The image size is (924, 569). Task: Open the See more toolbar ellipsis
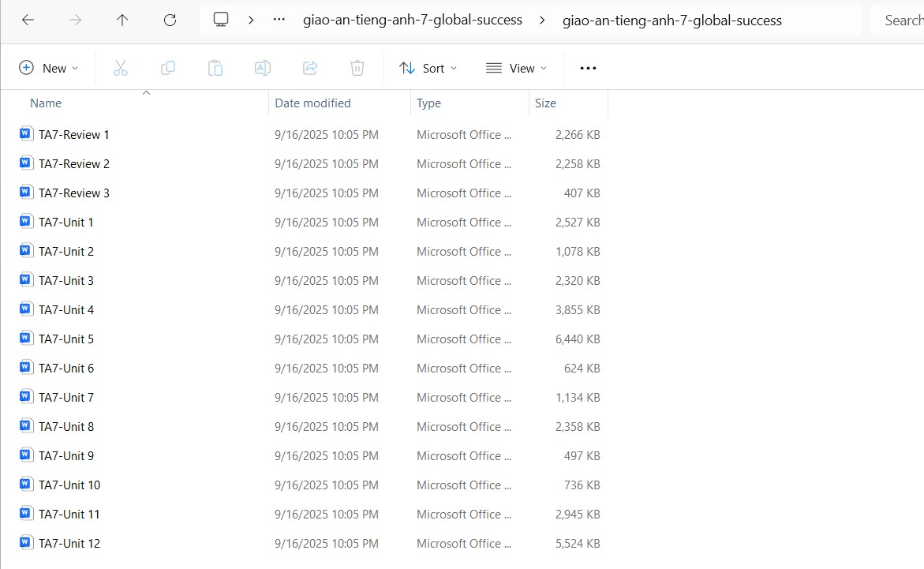tap(588, 68)
